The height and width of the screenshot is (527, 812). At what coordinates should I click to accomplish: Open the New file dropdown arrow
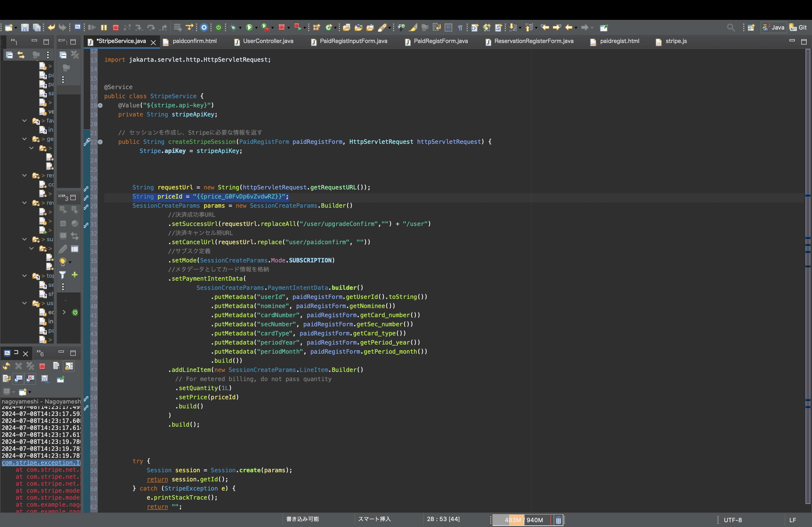coord(16,28)
